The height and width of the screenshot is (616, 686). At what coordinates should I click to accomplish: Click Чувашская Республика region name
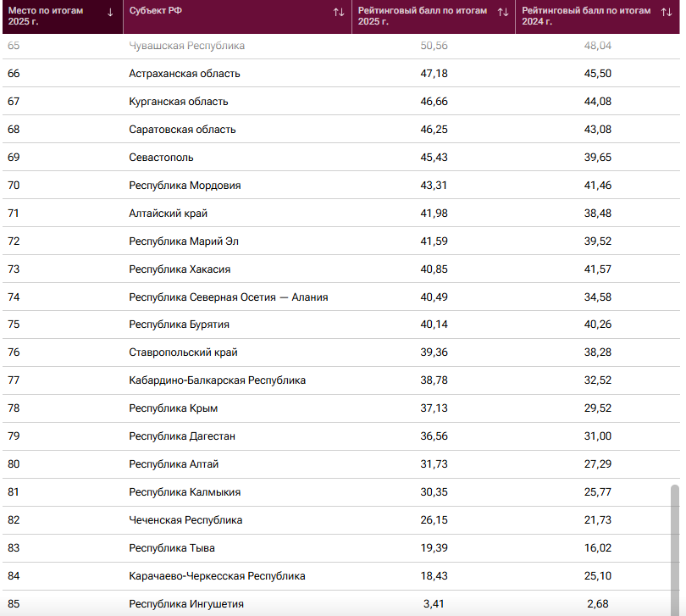point(187,46)
